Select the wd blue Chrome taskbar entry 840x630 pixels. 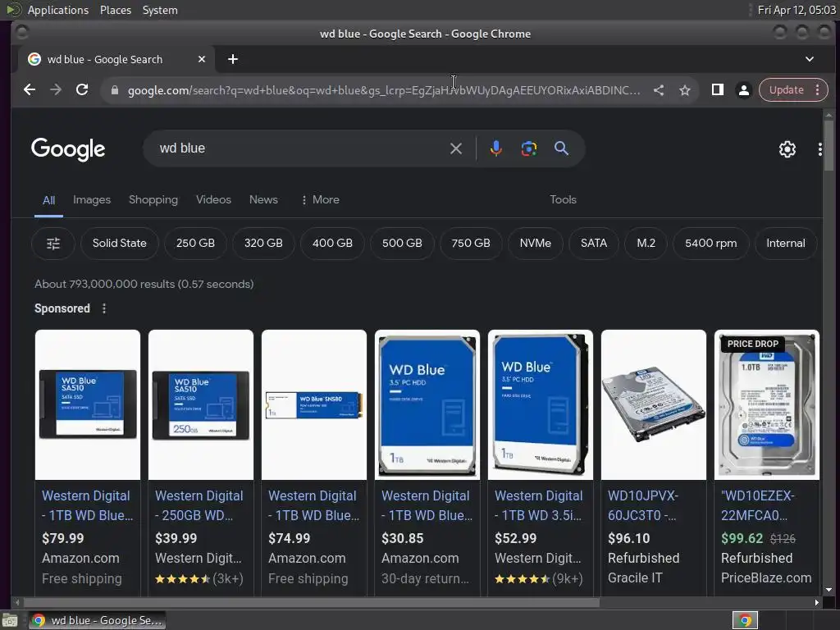[x=97, y=620]
